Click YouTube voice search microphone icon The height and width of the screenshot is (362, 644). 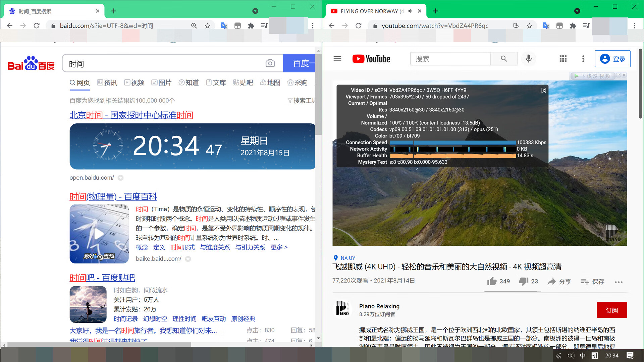(x=529, y=59)
